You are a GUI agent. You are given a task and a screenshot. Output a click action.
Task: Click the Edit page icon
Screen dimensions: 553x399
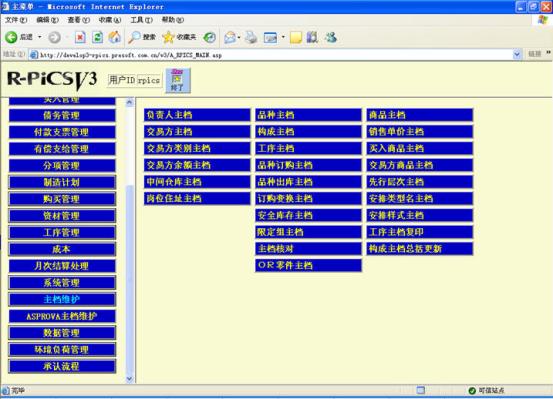271,37
